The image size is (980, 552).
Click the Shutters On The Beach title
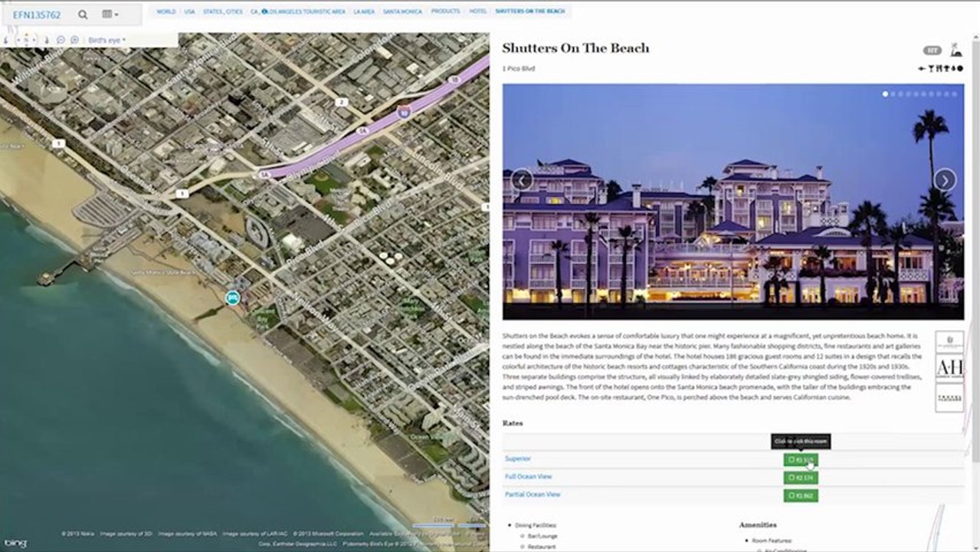(575, 48)
